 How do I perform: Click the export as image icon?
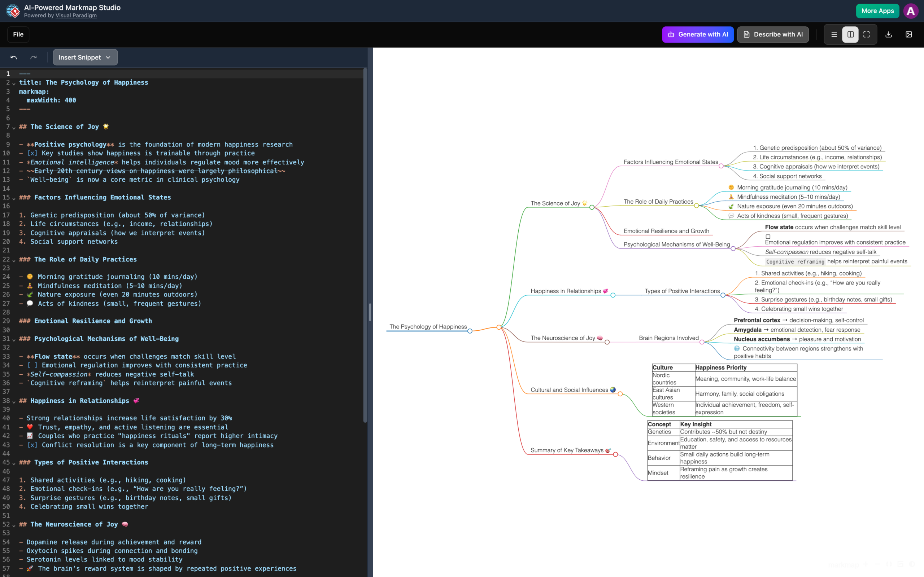tap(909, 34)
